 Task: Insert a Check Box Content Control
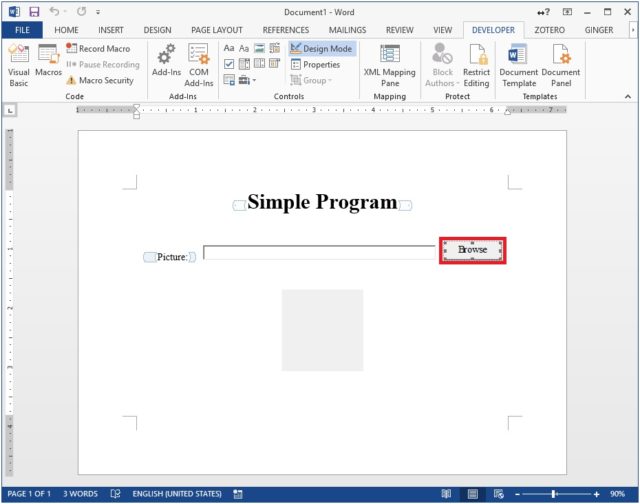[x=229, y=64]
